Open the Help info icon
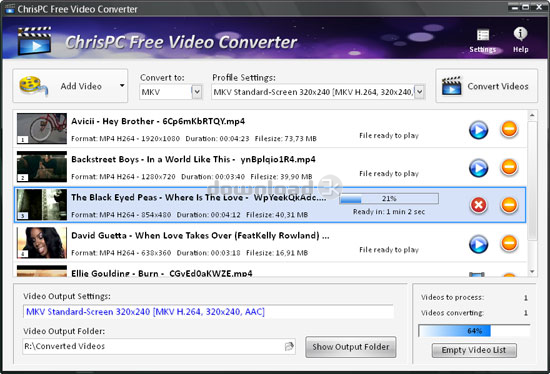550x374 pixels. [x=520, y=34]
